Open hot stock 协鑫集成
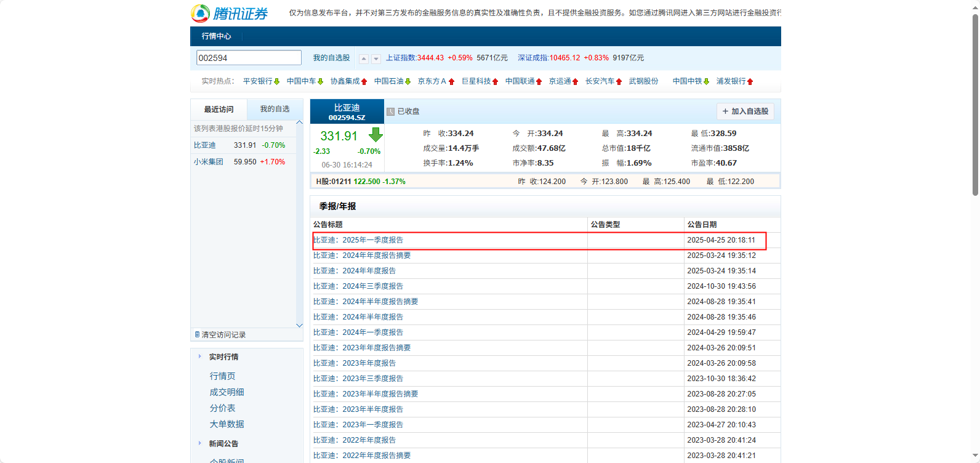The image size is (980, 463). pos(345,81)
